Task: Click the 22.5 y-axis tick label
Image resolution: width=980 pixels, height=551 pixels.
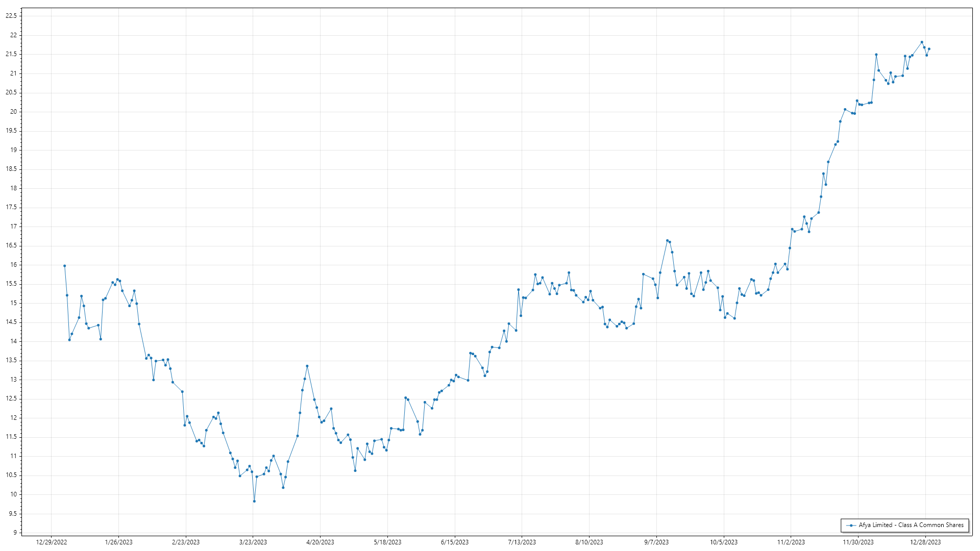Action: [11, 16]
